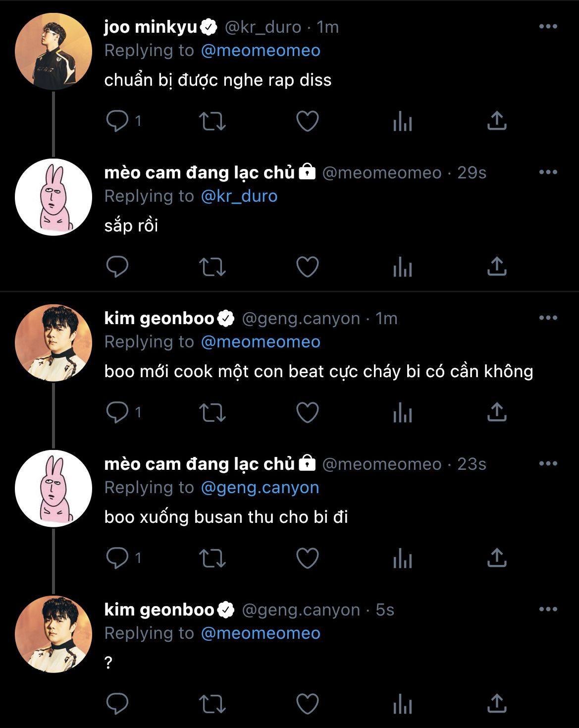View analytics for kim geonboo's beat tweet
Image resolution: width=579 pixels, height=728 pixels.
click(x=402, y=413)
